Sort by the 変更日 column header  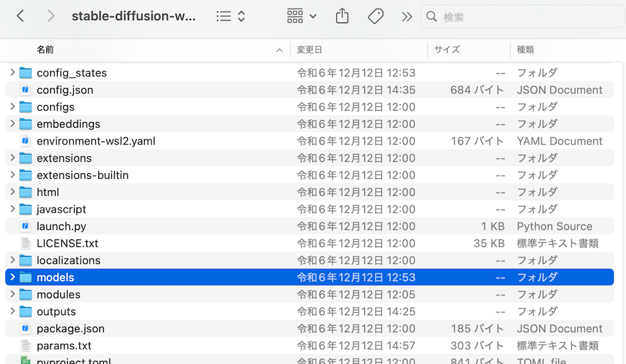click(309, 50)
